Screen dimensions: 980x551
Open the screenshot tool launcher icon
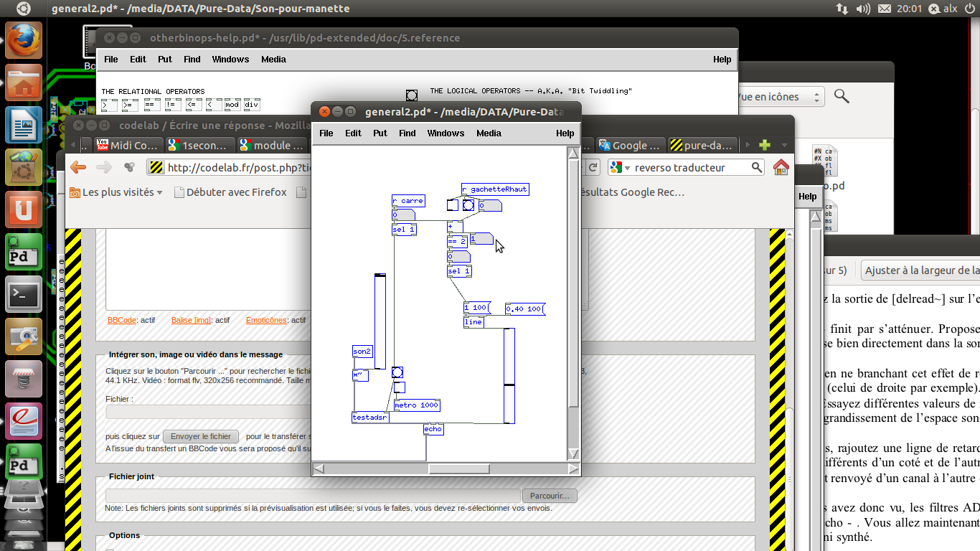pyautogui.click(x=24, y=336)
